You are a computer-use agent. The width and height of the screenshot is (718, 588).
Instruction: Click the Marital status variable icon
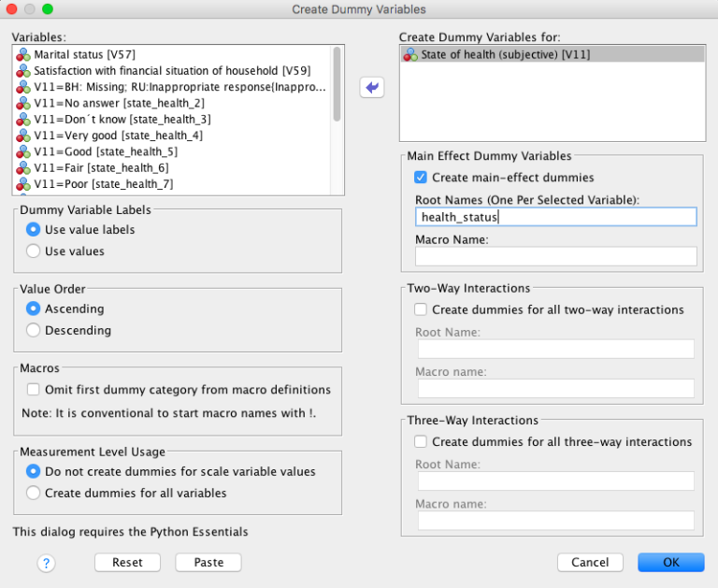click(23, 55)
